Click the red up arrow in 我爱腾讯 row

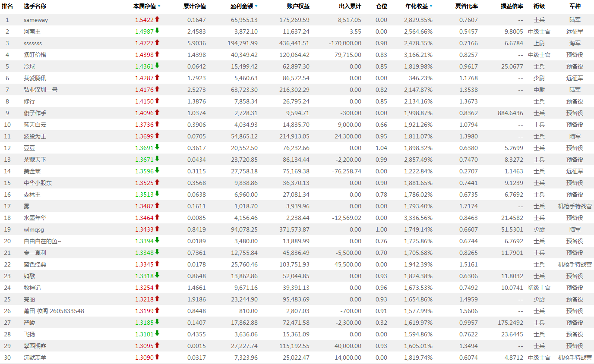coord(157,77)
